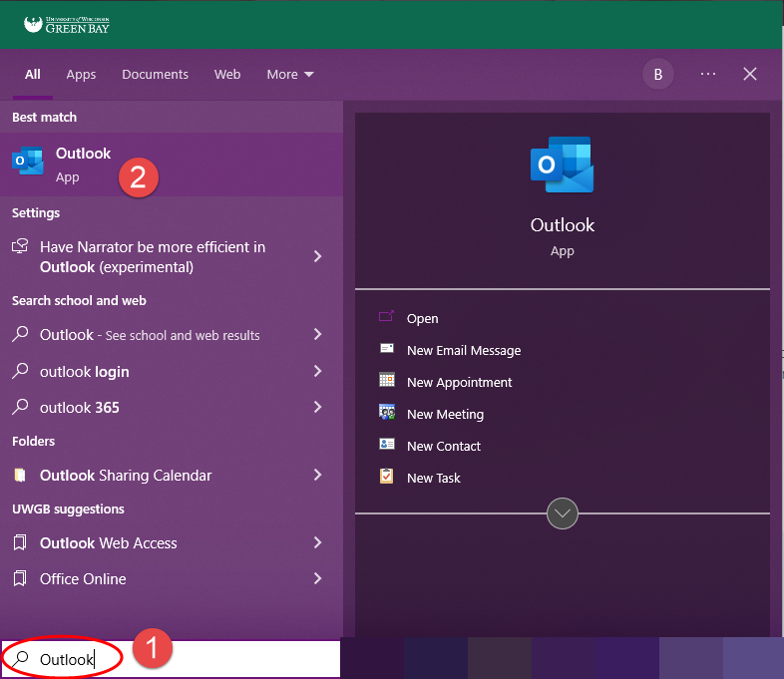Choose New Appointment action
This screenshot has height=679, width=784.
pos(460,382)
